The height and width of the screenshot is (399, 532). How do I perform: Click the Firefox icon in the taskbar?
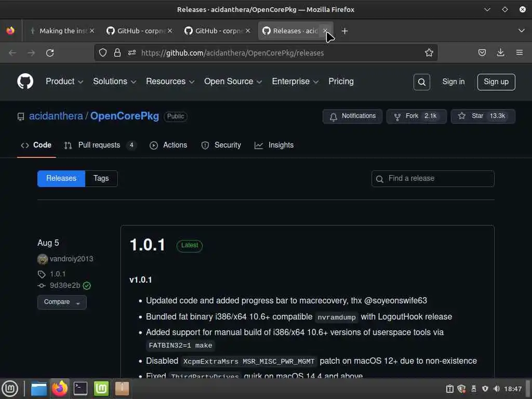[x=60, y=389]
